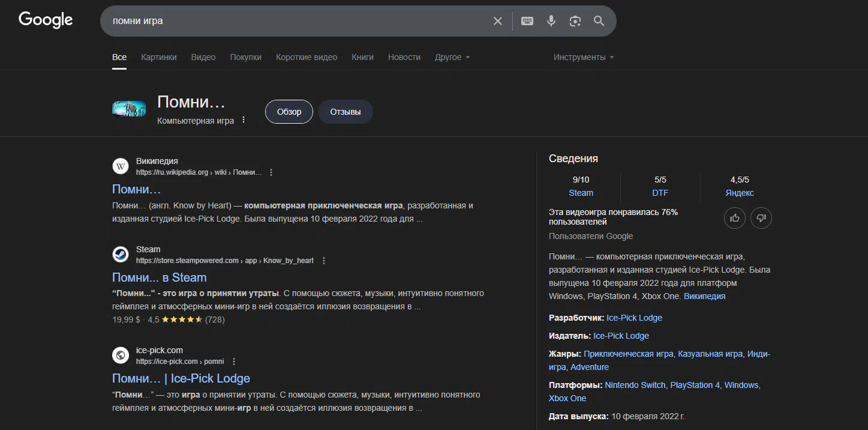Click the Сведения heading
The height and width of the screenshot is (430, 868).
(573, 159)
